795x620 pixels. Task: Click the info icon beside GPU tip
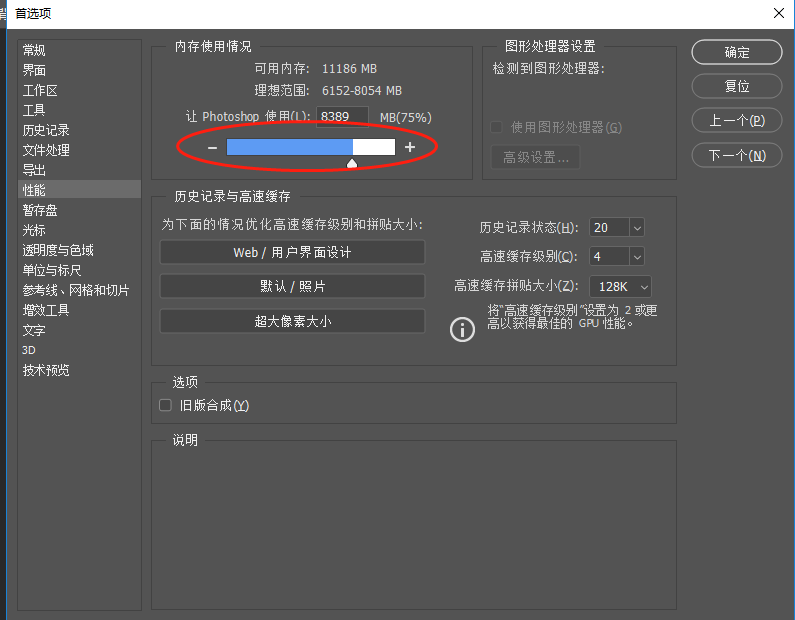coord(462,330)
